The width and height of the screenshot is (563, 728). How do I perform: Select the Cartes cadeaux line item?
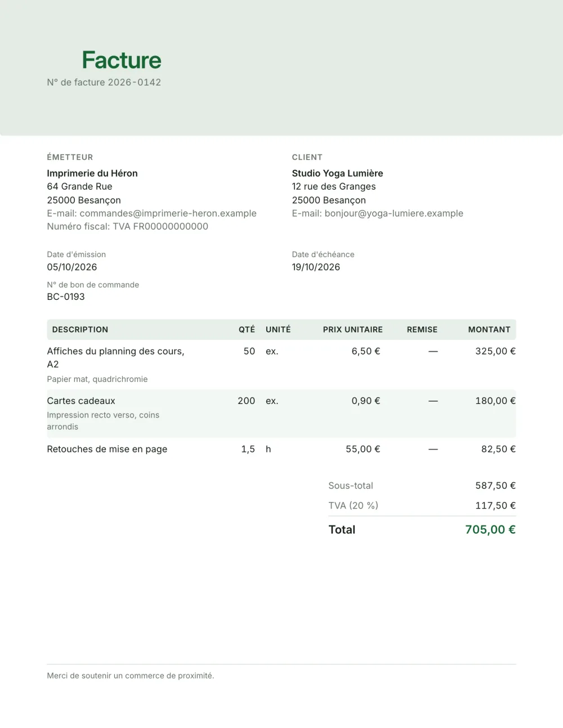point(281,414)
